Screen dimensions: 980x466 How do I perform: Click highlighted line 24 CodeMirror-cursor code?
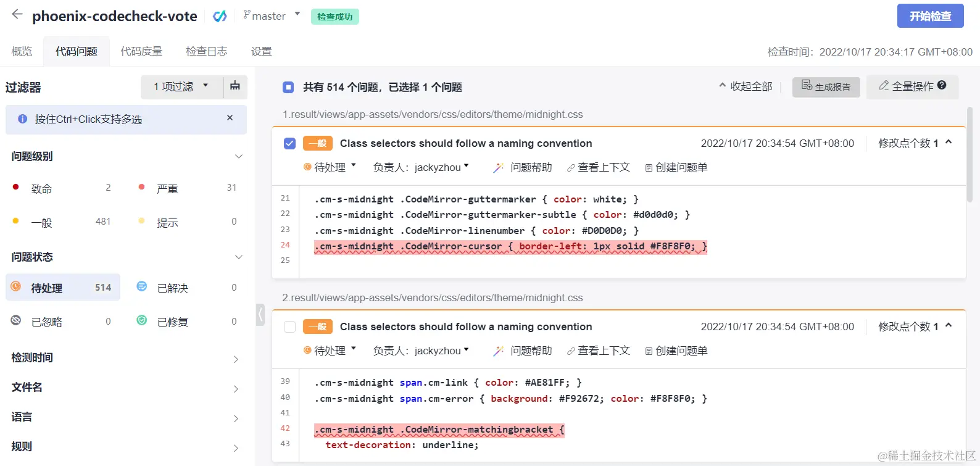510,246
